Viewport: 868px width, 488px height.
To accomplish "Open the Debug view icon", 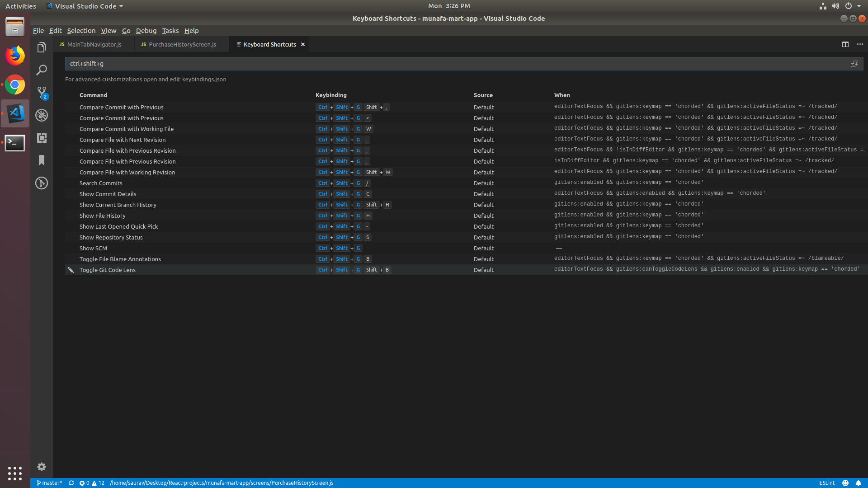I will (42, 115).
